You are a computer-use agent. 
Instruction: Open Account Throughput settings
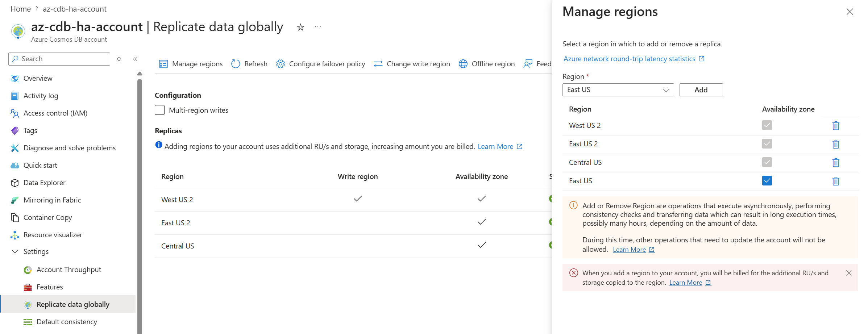[x=68, y=270]
